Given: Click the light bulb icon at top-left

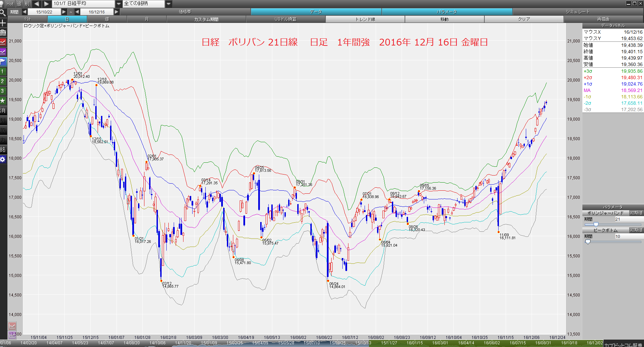Looking at the screenshot, I should [x=2, y=4].
